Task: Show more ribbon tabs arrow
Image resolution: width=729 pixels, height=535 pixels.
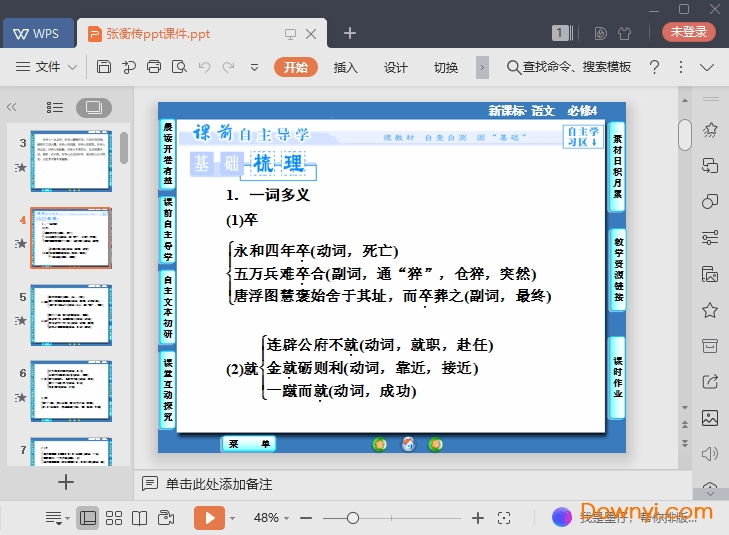Action: (482, 67)
